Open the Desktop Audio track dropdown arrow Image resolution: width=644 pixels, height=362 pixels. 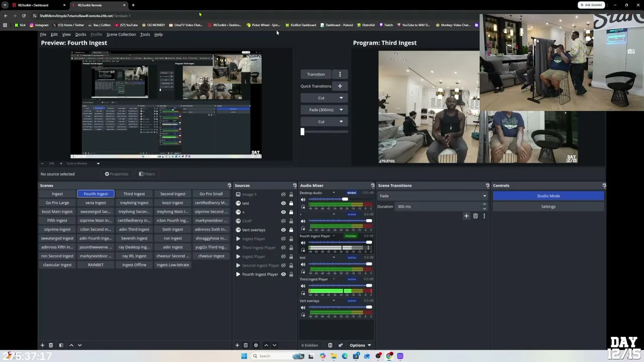334,193
